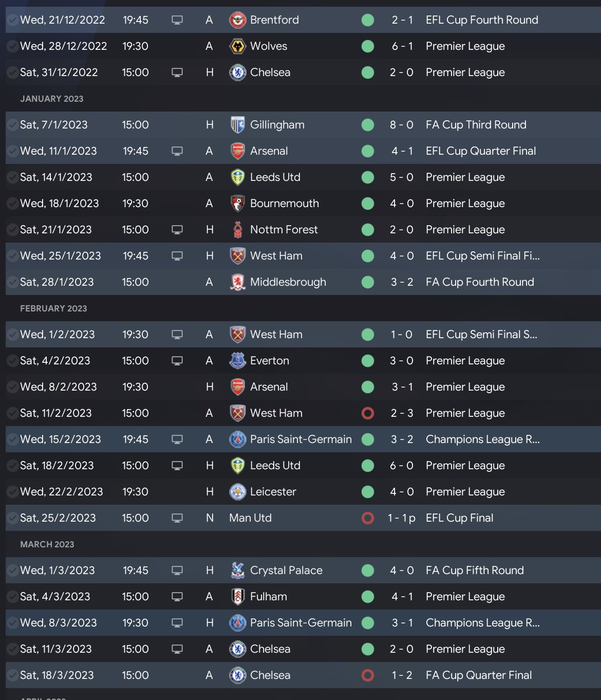
Task: Click the JANUARY 2023 month header
Action: (x=51, y=99)
